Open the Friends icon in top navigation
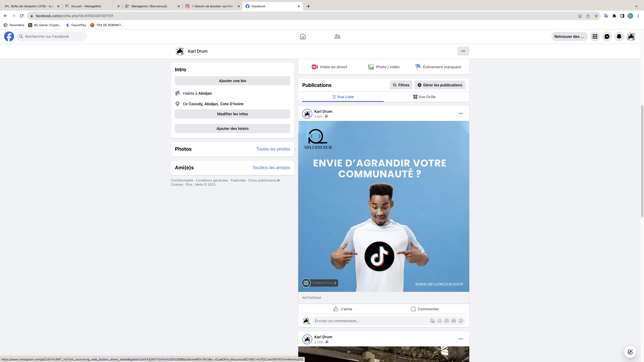 click(x=337, y=36)
